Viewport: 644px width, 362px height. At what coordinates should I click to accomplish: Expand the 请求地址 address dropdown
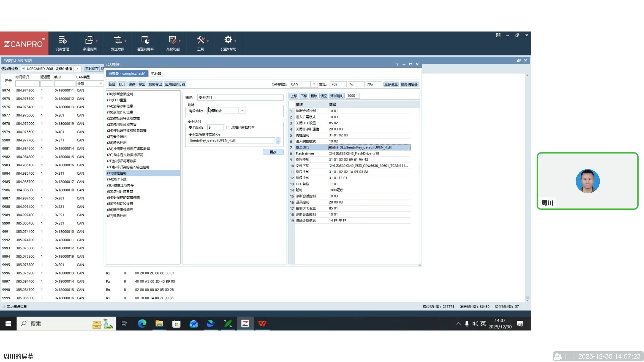click(x=242, y=111)
